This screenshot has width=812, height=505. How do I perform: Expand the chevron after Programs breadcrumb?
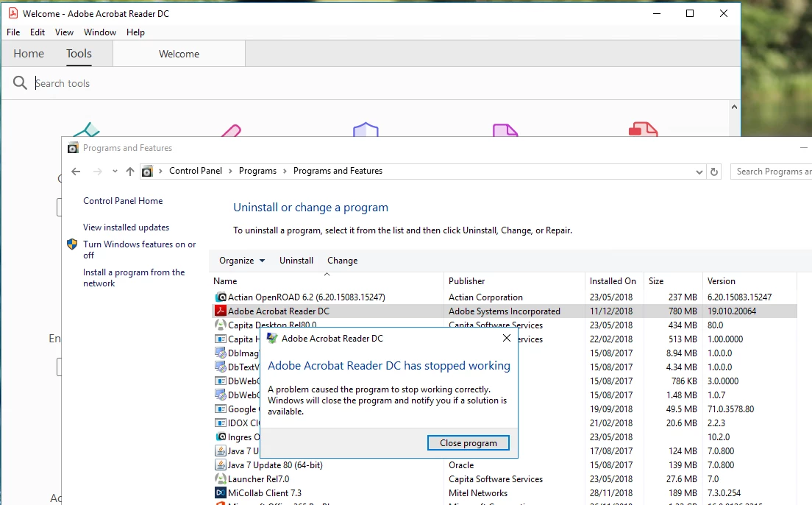(x=285, y=171)
